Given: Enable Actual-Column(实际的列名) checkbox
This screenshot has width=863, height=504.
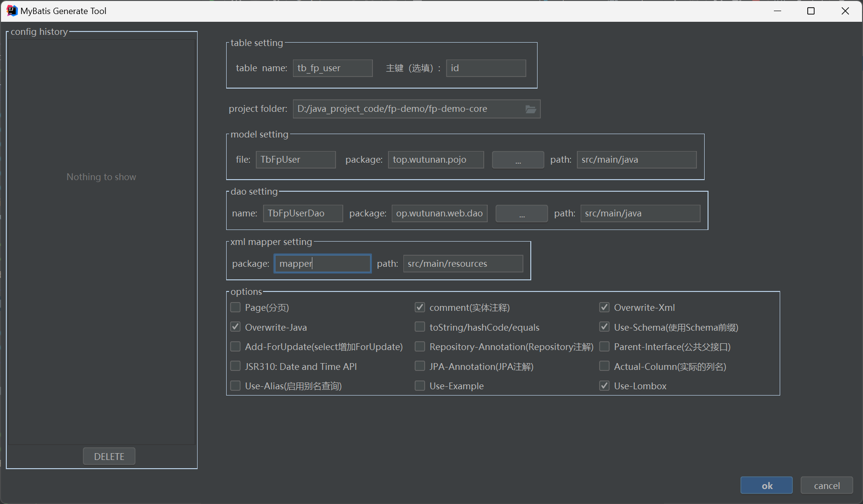Looking at the screenshot, I should 604,367.
